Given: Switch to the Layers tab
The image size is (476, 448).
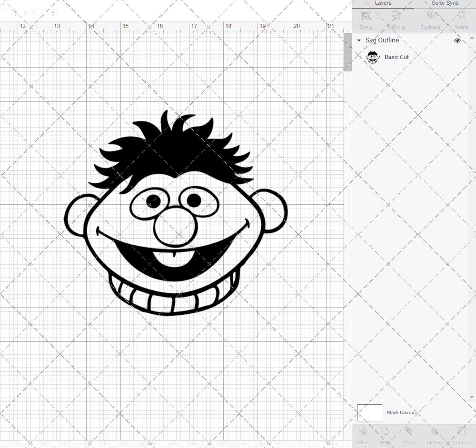Looking at the screenshot, I should pyautogui.click(x=383, y=3).
